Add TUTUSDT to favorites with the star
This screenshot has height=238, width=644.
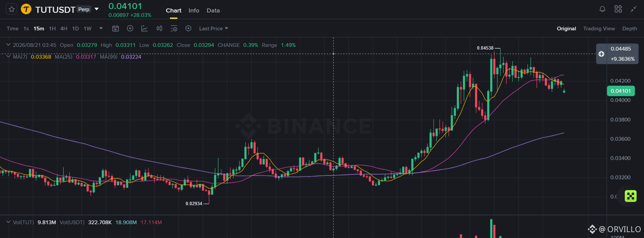(11, 9)
